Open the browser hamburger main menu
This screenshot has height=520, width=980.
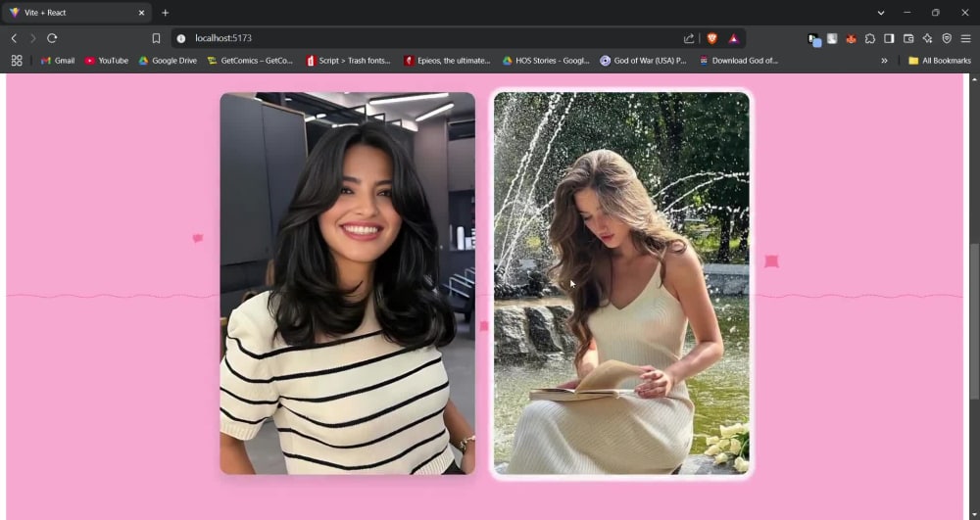965,38
